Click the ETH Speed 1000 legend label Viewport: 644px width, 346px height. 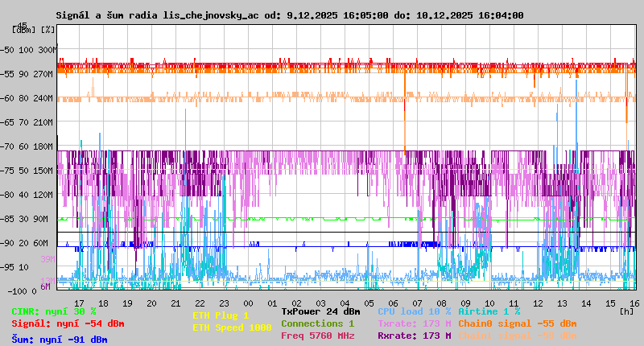click(x=231, y=327)
